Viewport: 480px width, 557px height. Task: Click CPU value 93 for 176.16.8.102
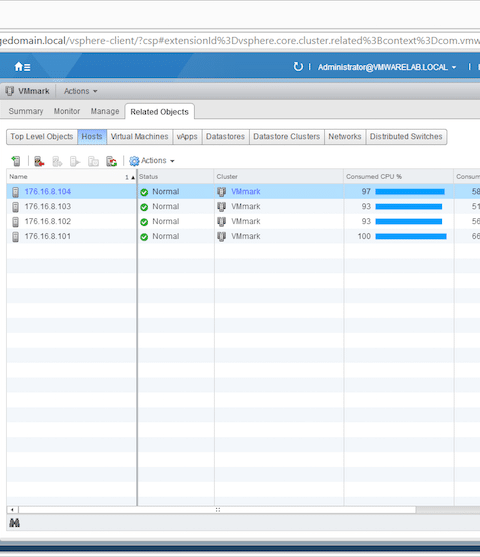(x=366, y=222)
